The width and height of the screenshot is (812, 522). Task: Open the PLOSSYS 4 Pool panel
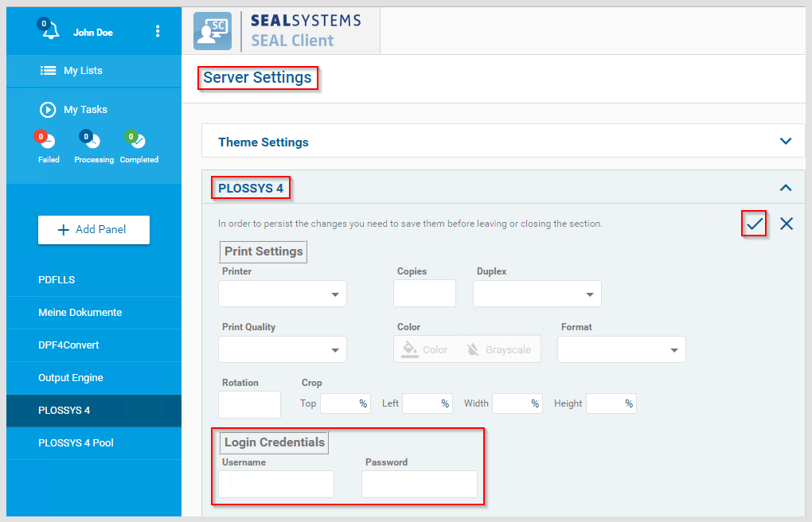point(76,443)
